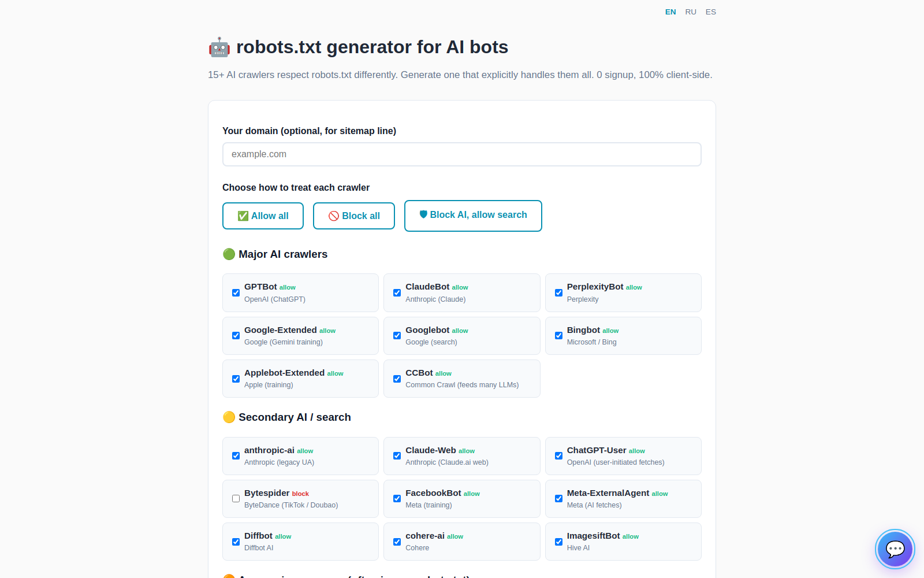Open the chat support bubble icon
The width and height of the screenshot is (924, 578).
(895, 549)
